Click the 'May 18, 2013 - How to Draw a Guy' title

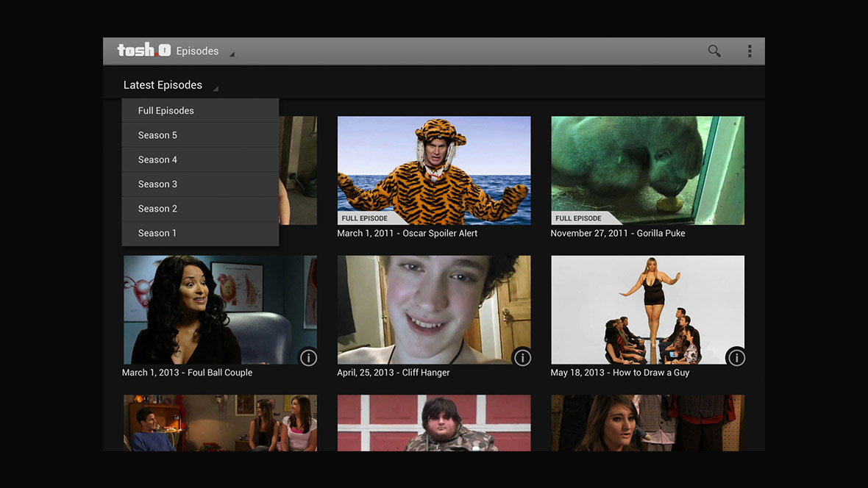[x=619, y=373]
